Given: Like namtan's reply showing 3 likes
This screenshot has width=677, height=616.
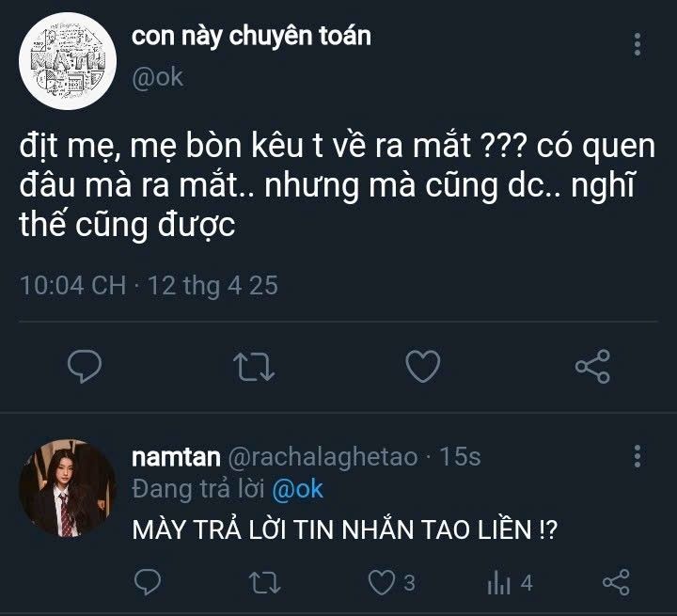Looking at the screenshot, I should coord(382,583).
